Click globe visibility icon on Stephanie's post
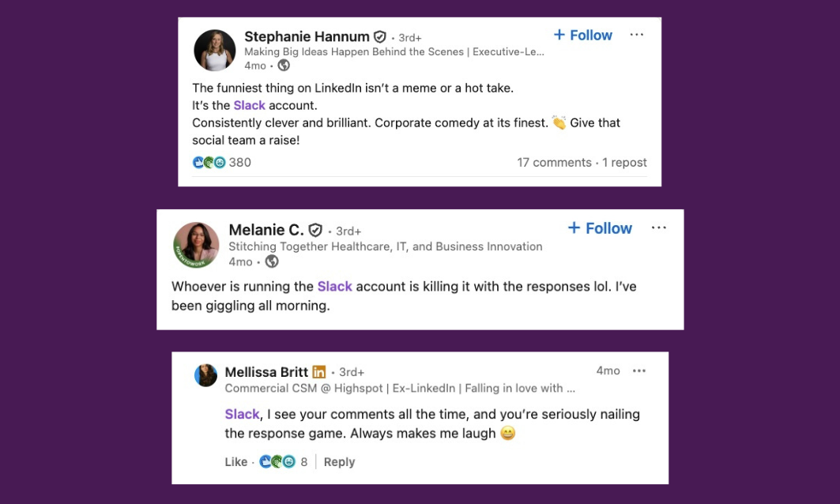The height and width of the screenshot is (504, 840). click(284, 66)
